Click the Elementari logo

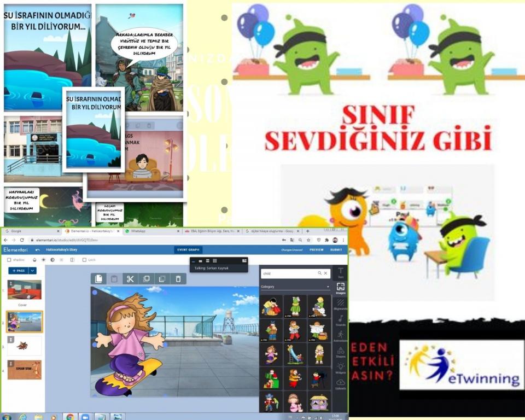16,250
